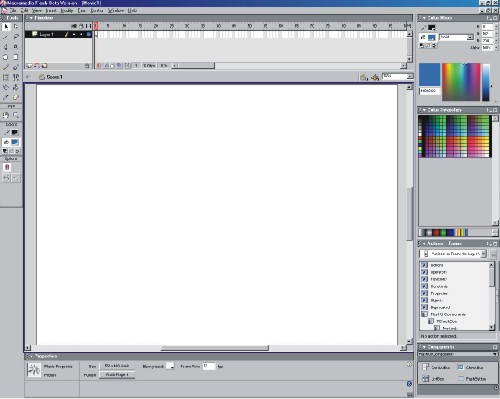Open the stage zoom percentage dropdown

coord(398,77)
